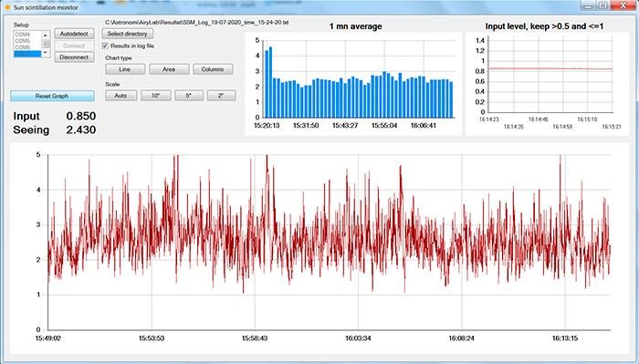This screenshot has width=639, height=364.
Task: Switch chart type to Columns
Action: (213, 69)
